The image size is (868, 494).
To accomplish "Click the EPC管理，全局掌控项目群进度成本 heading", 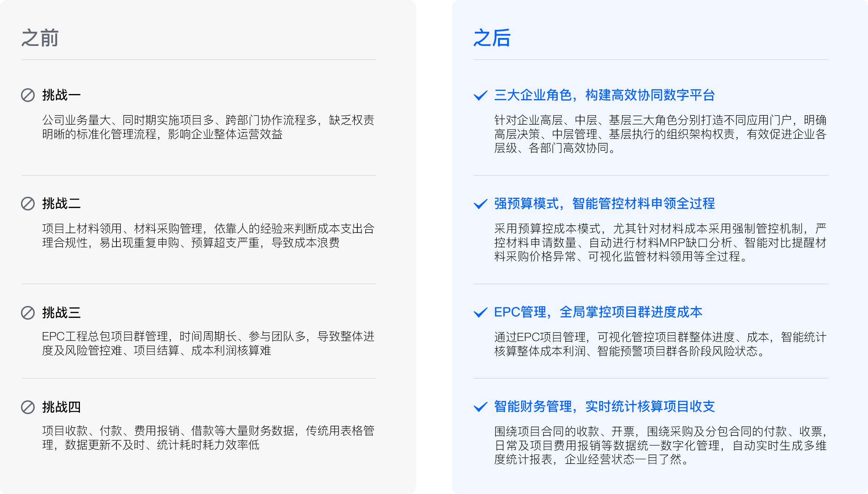I will pos(598,312).
